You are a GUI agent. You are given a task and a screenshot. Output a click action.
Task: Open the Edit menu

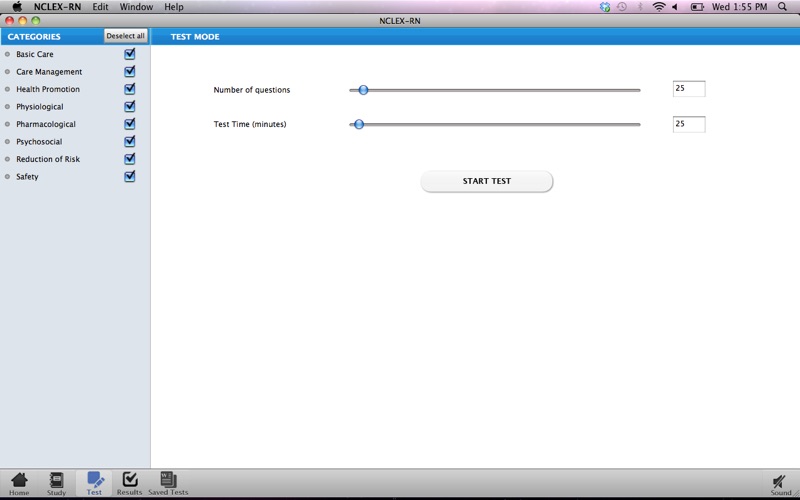click(100, 7)
